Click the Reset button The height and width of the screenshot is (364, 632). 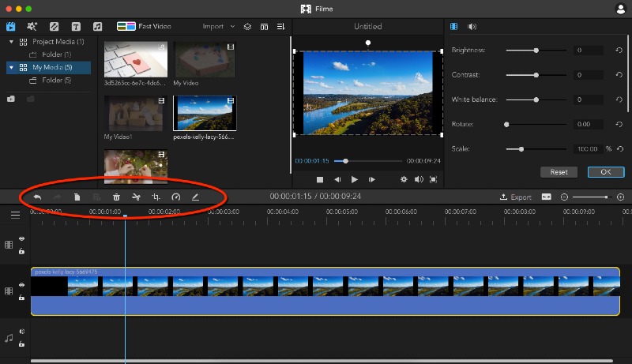coord(559,172)
